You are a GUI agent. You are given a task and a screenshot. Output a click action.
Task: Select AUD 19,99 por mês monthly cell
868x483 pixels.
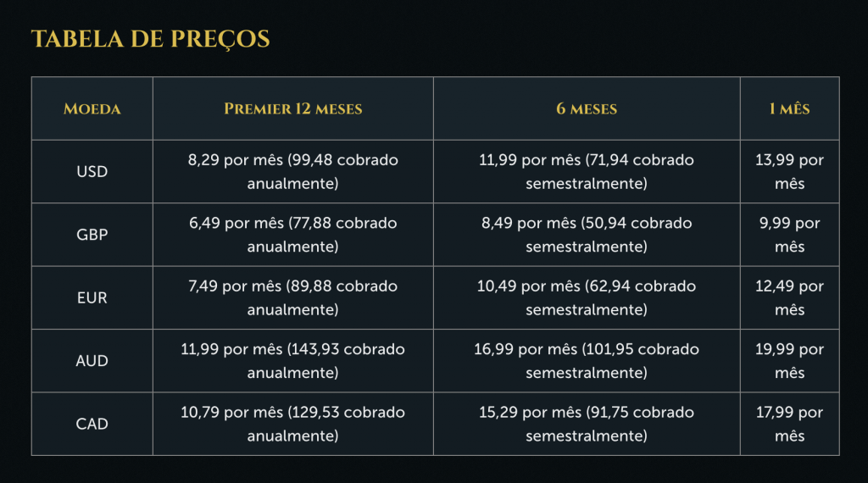click(x=789, y=361)
